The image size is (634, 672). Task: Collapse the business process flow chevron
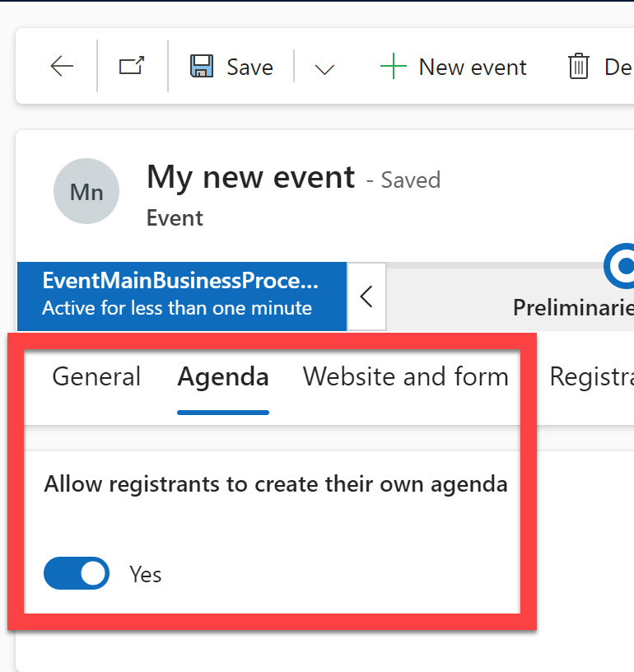[x=367, y=296]
